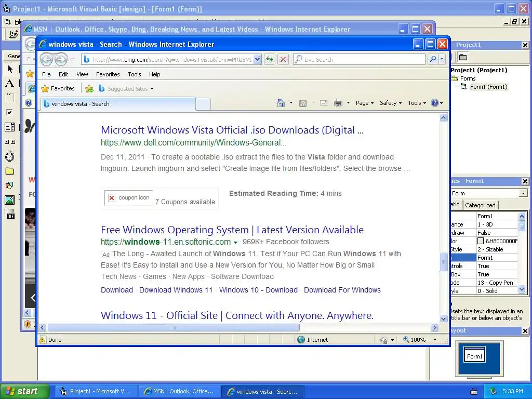
Task: Open the search provider dropdown arrow
Action: point(442,59)
